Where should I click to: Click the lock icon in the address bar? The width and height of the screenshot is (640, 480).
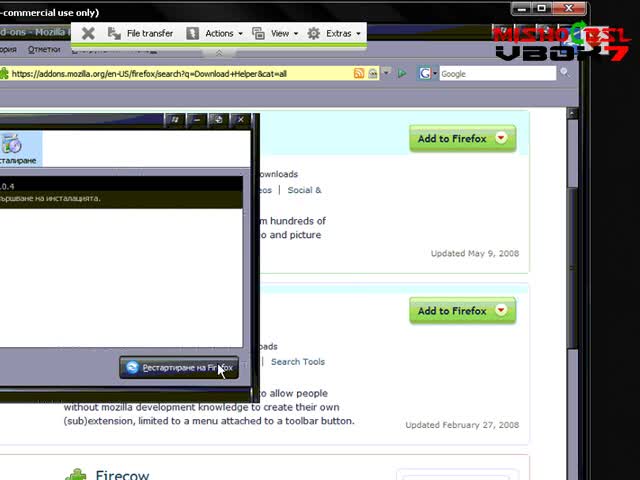(373, 73)
